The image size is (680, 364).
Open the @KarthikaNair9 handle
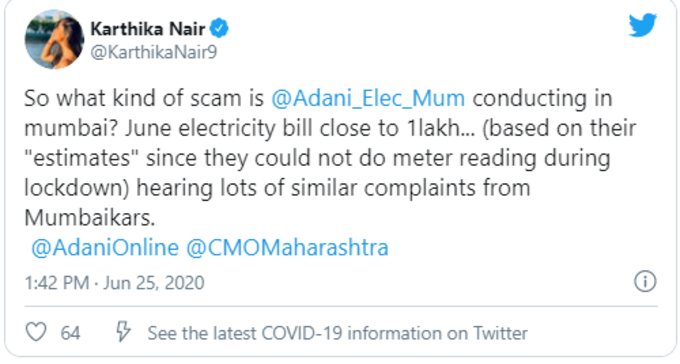(154, 52)
